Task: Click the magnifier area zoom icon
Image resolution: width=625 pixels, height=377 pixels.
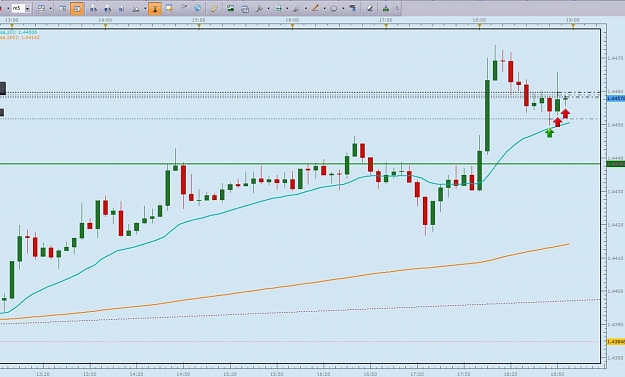Action: point(136,8)
